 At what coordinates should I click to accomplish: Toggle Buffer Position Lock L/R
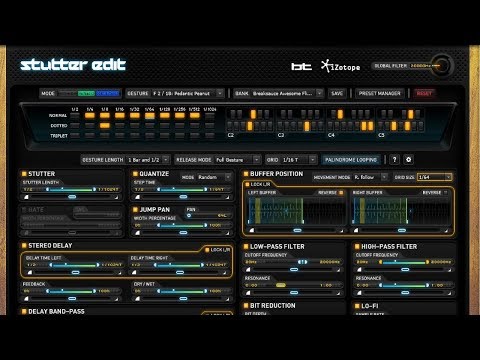tap(247, 184)
